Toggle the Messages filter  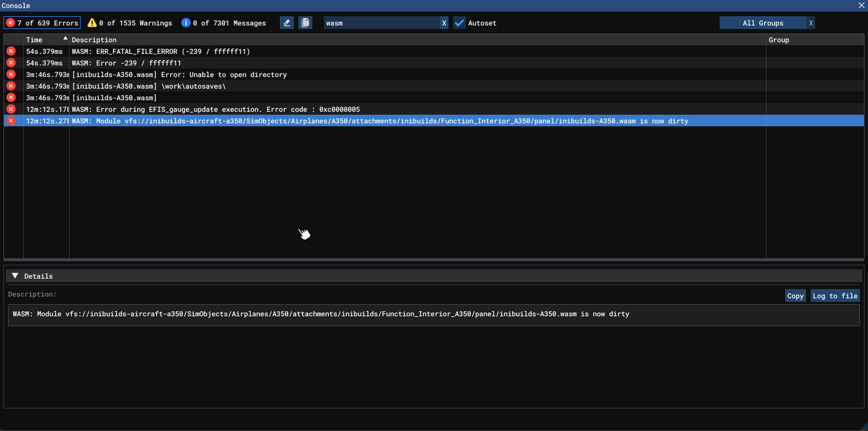[x=224, y=23]
